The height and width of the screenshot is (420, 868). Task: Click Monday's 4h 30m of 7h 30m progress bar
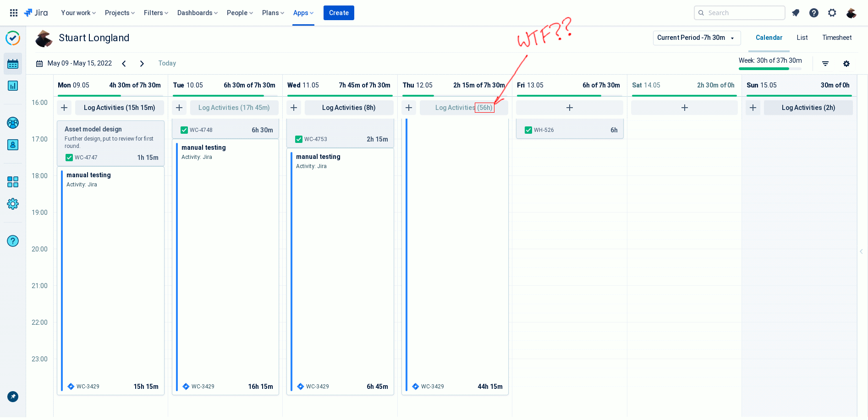tap(110, 95)
